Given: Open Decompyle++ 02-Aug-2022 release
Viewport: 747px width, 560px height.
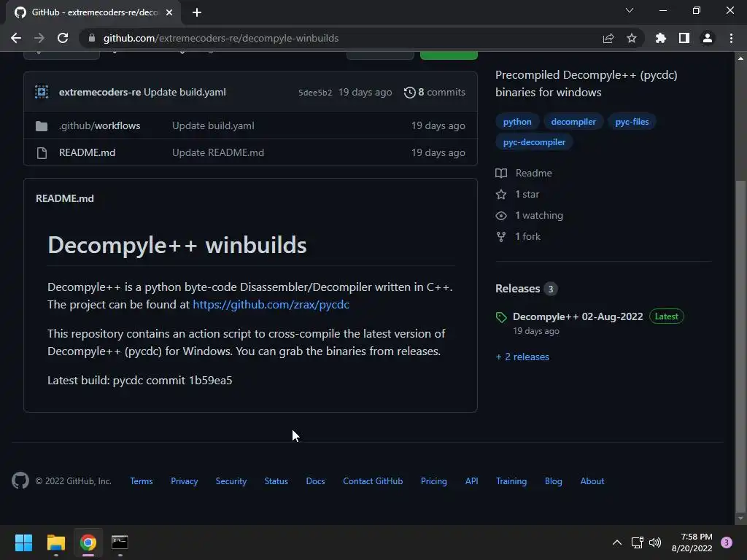Looking at the screenshot, I should (578, 316).
